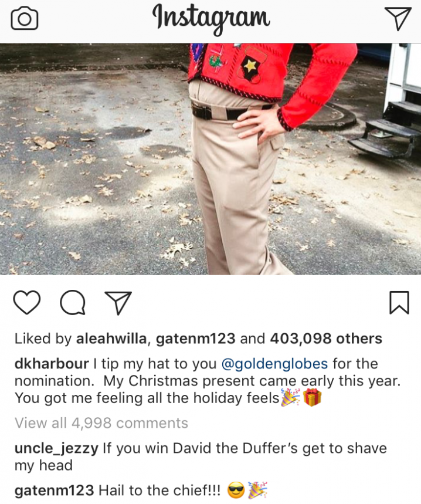Tap the party popper emoji in caption
This screenshot has height=504, width=421.
click(291, 398)
